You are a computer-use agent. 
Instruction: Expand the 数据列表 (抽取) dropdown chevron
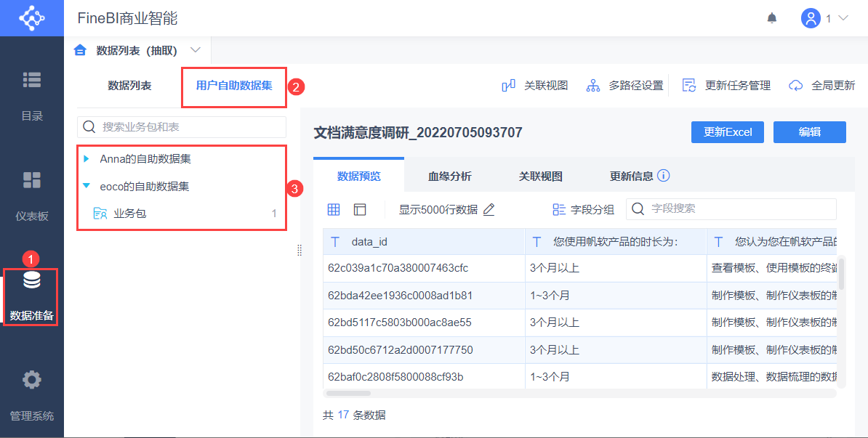click(x=195, y=50)
